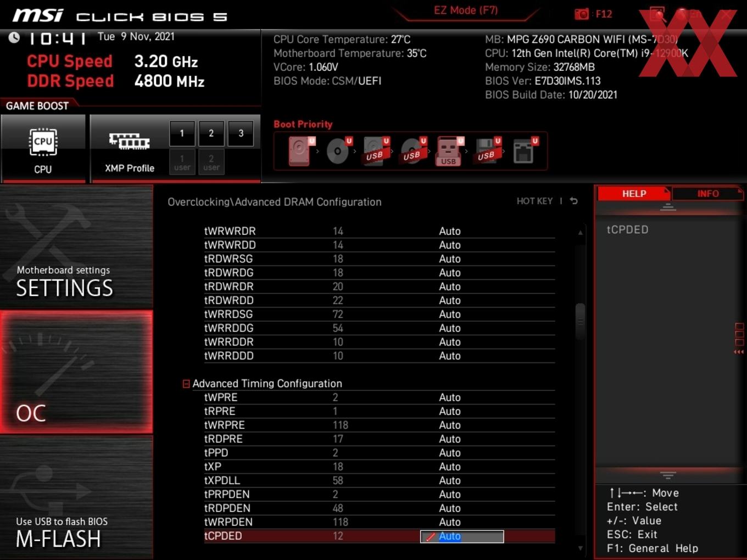Screen dimensions: 747x560
Task: Select the tWRRDDG row
Action: pos(379,328)
